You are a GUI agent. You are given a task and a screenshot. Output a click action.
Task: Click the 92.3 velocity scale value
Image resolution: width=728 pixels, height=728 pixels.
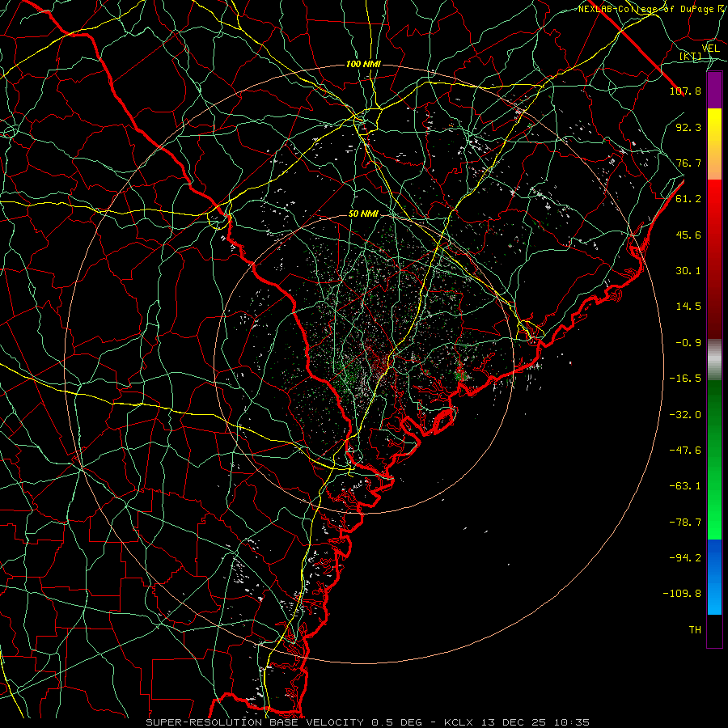click(688, 127)
